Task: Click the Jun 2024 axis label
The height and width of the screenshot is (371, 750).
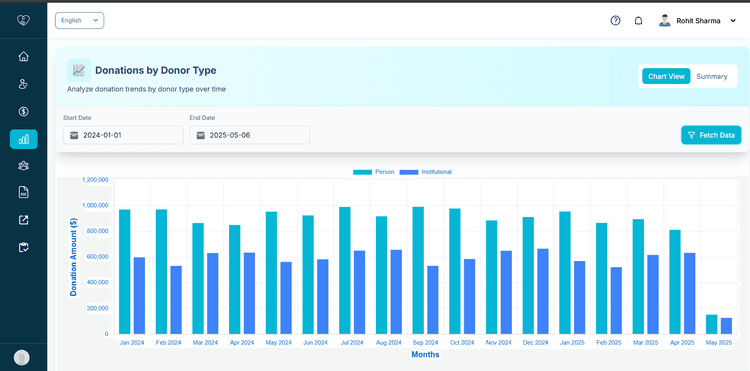Action: pos(315,343)
